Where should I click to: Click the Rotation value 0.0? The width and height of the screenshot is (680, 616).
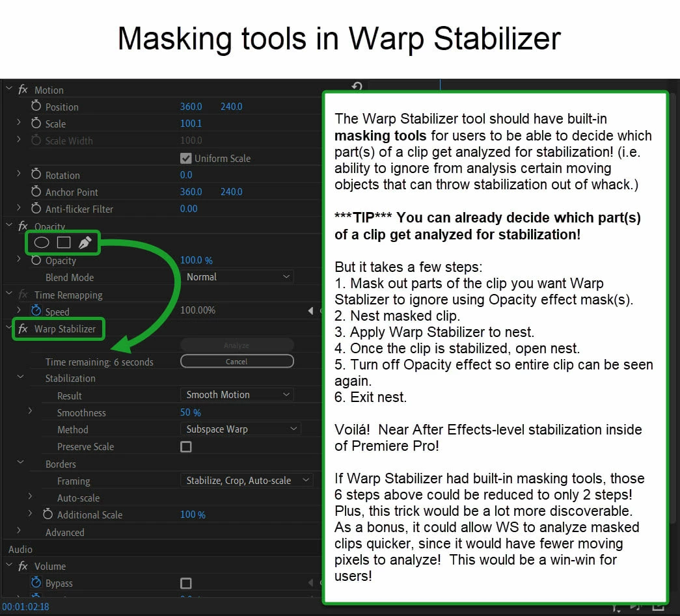coord(186,175)
